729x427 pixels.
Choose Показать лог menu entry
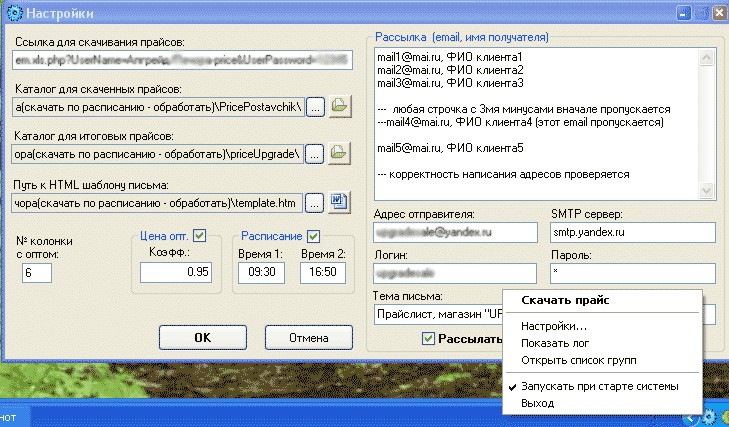(555, 343)
